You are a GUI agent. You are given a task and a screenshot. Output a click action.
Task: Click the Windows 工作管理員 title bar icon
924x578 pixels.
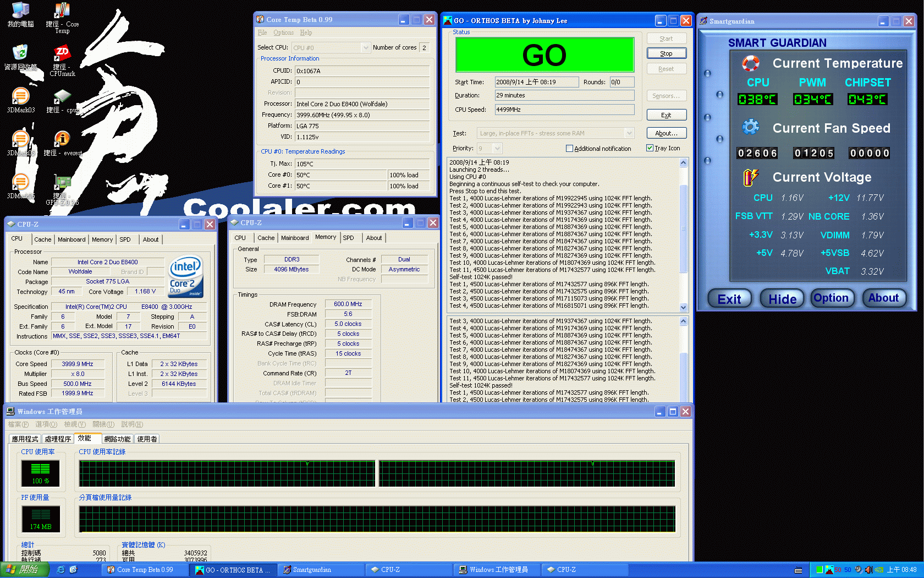click(x=10, y=411)
